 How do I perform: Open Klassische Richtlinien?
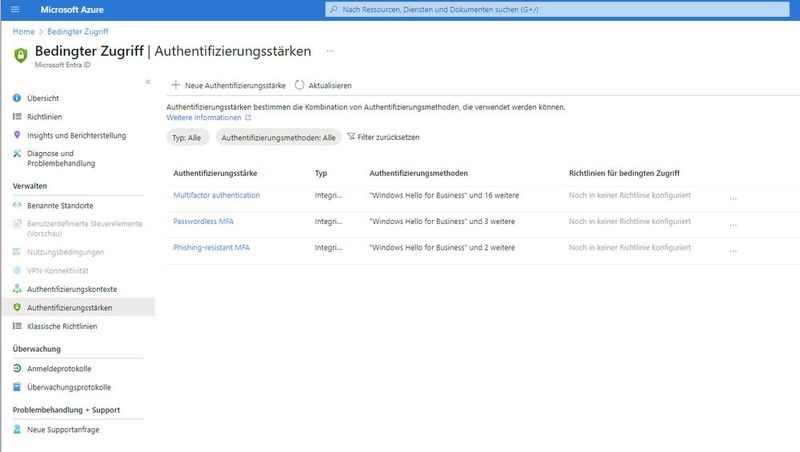[62, 327]
